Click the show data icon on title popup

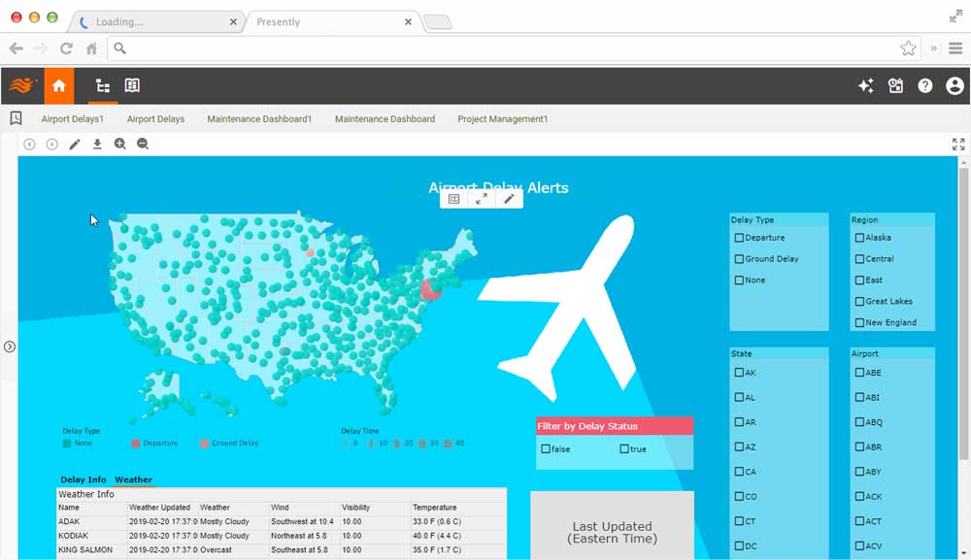(453, 199)
